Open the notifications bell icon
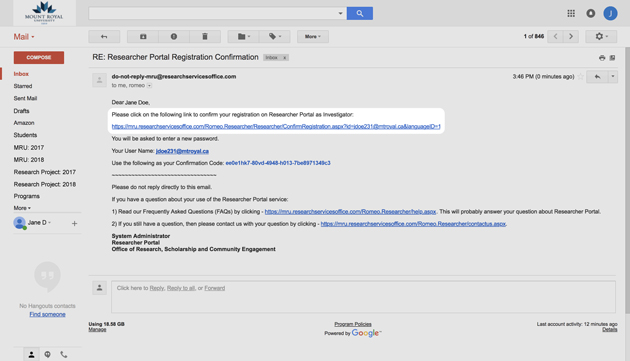Viewport: 630px width, 361px height. (x=591, y=13)
